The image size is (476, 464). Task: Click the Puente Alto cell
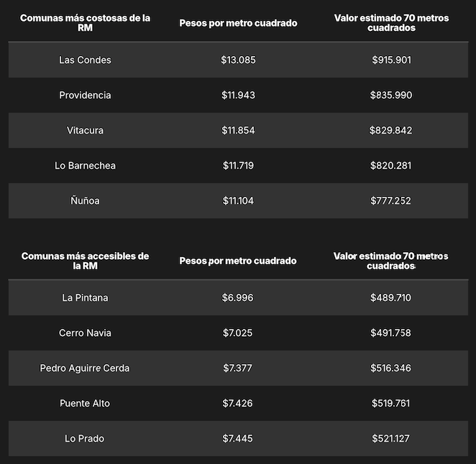pyautogui.click(x=85, y=403)
